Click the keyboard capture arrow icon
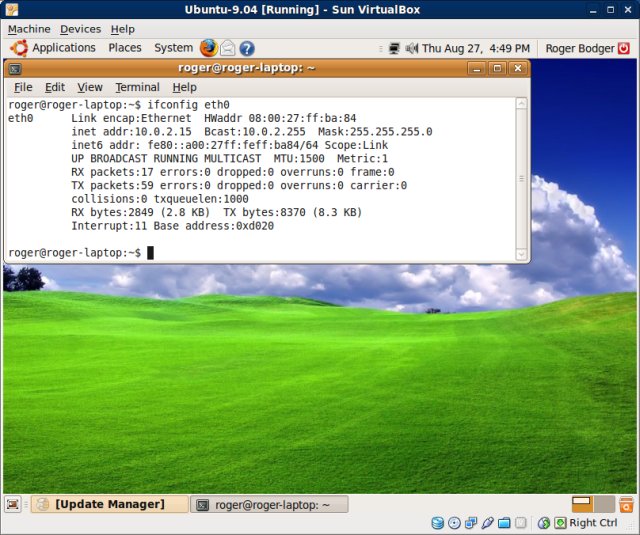 560,523
